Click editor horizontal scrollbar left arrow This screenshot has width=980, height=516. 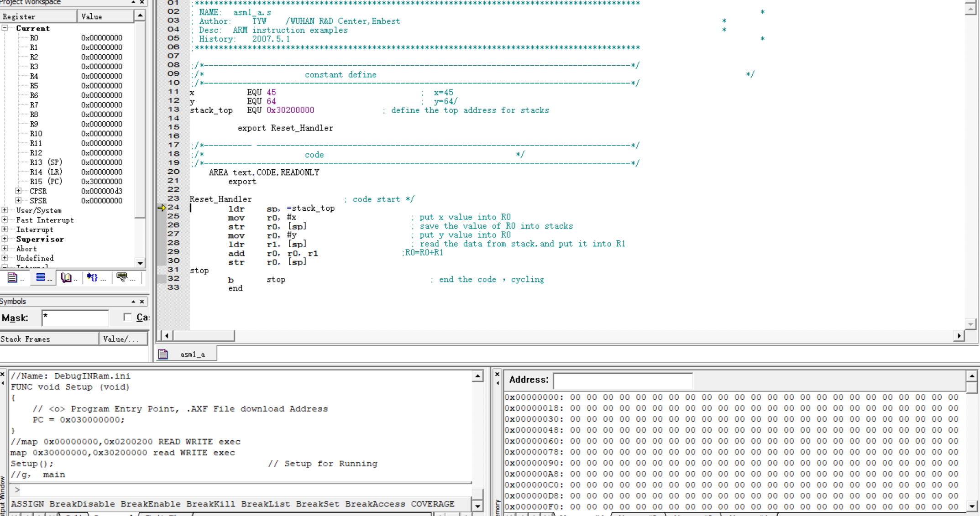(167, 336)
